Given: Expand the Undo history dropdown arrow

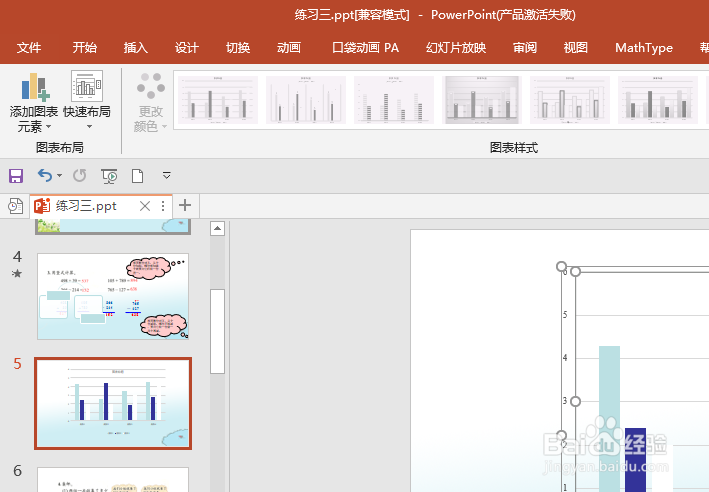Looking at the screenshot, I should [x=59, y=175].
